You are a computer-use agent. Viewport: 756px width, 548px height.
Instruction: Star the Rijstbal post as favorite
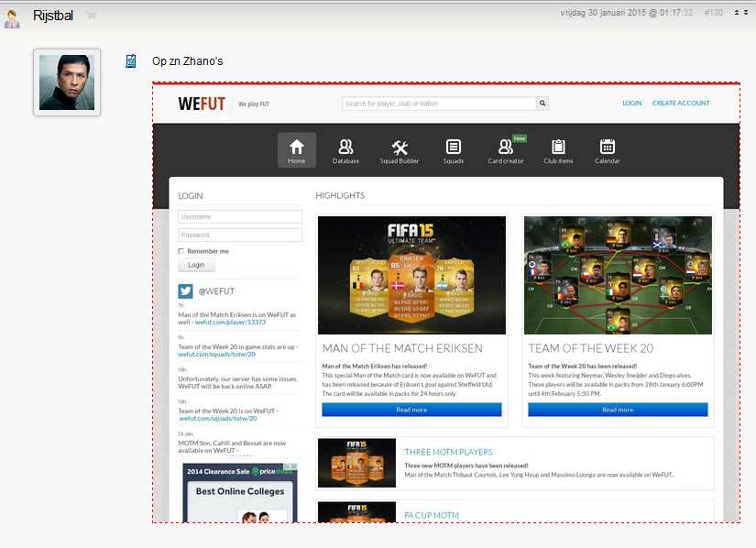(x=91, y=15)
